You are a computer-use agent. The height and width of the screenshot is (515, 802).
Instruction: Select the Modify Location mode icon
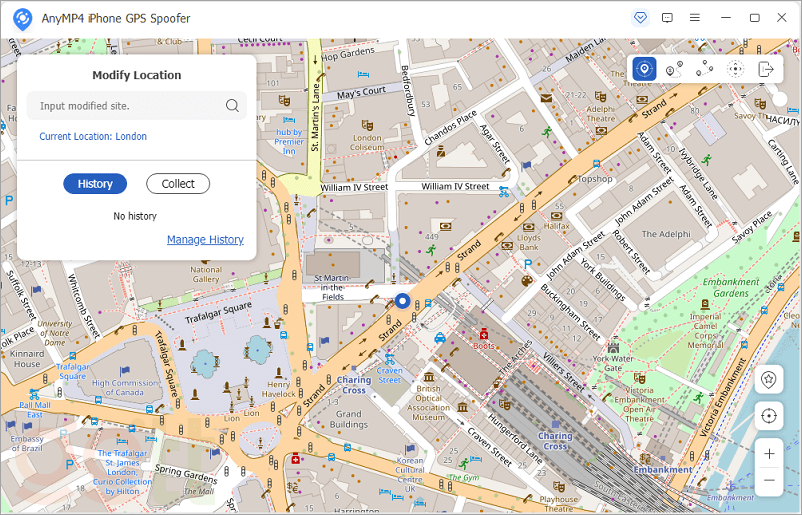pos(645,69)
